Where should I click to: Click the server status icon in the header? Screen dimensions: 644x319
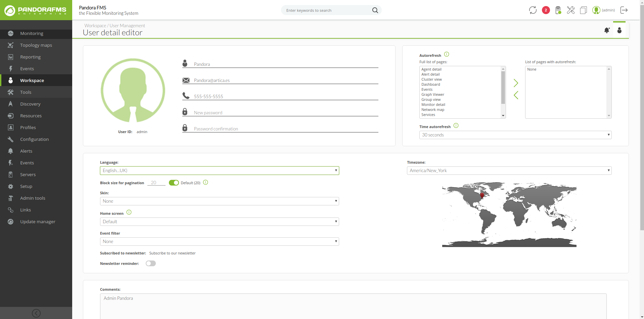pyautogui.click(x=558, y=10)
